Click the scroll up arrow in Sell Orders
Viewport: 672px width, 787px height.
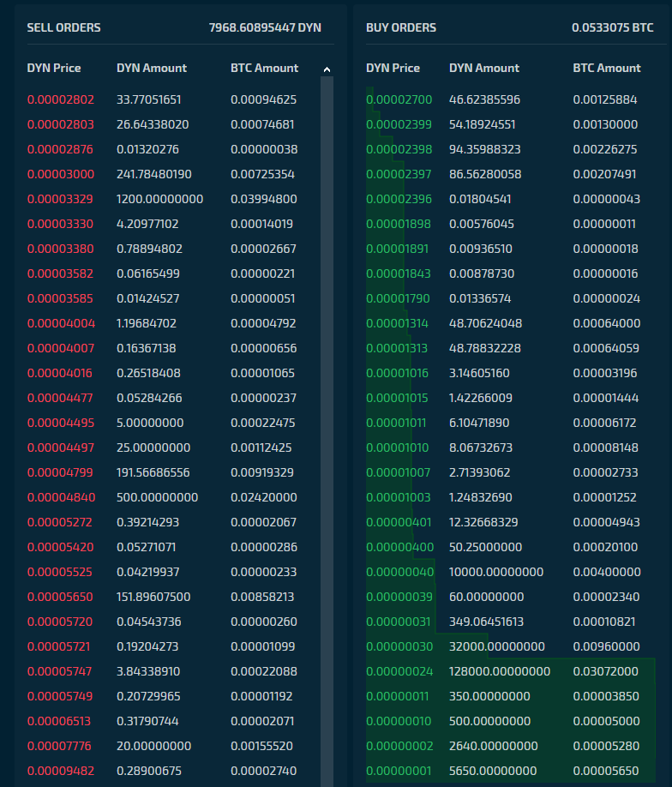(327, 69)
